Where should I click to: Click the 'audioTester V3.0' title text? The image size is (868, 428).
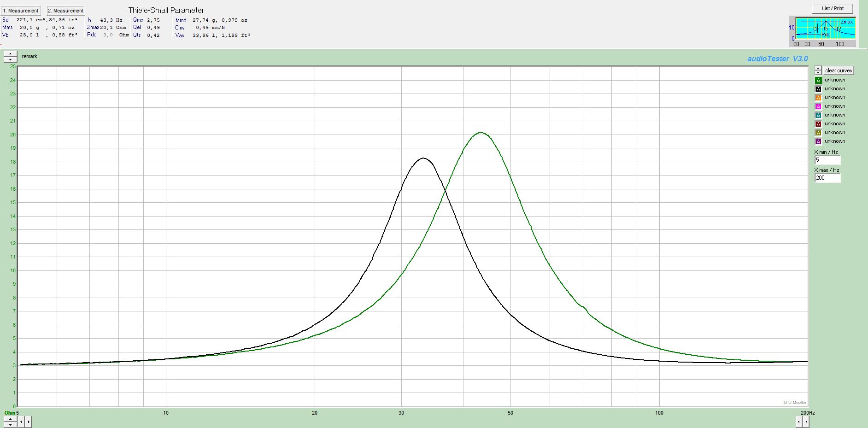(x=778, y=59)
